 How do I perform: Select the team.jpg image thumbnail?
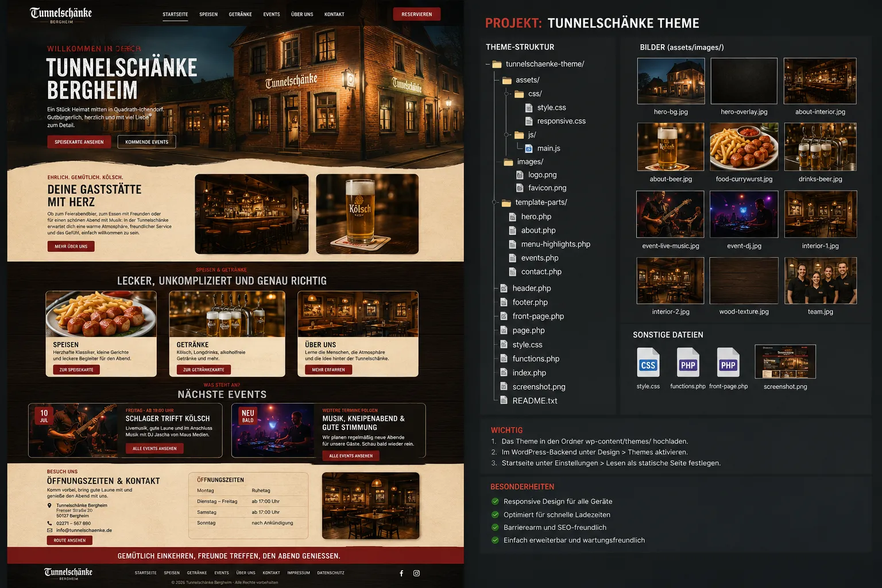[x=821, y=281]
